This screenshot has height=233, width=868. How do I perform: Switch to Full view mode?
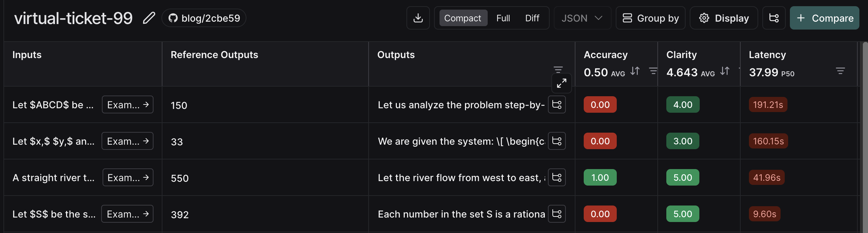(503, 18)
